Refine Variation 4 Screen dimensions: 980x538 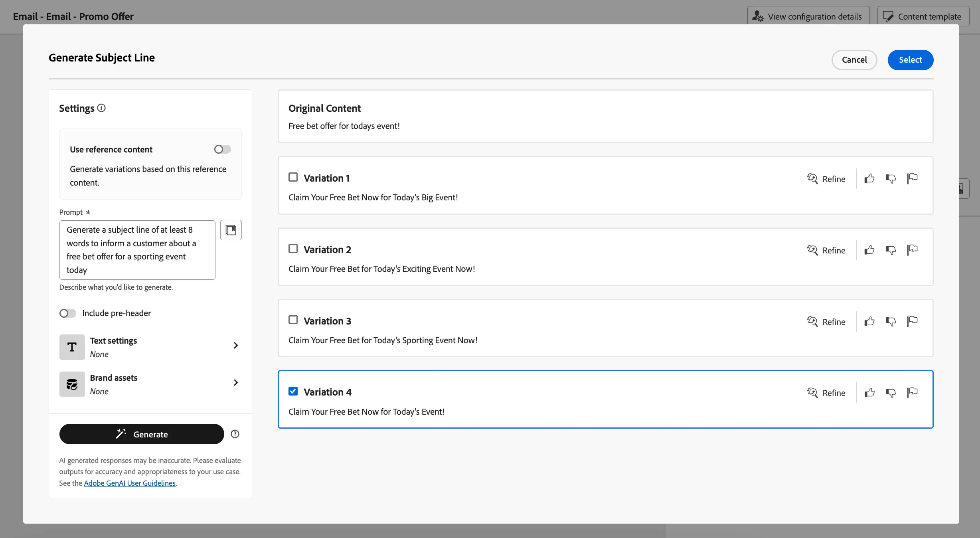pyautogui.click(x=826, y=393)
